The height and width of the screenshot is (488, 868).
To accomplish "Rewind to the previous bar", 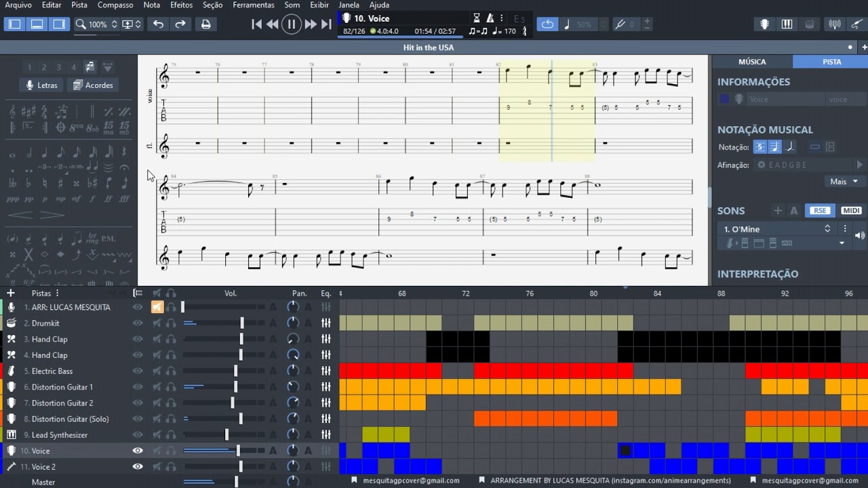I will (273, 24).
